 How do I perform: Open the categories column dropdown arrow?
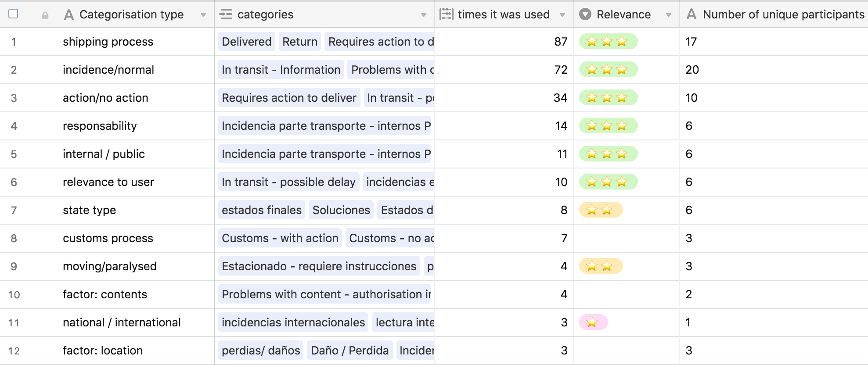(x=423, y=15)
